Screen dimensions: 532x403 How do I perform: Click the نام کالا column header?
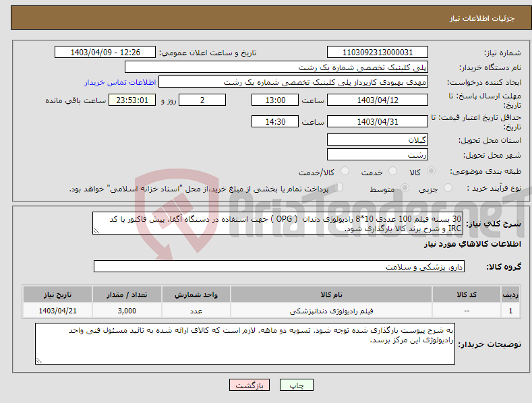(331, 294)
